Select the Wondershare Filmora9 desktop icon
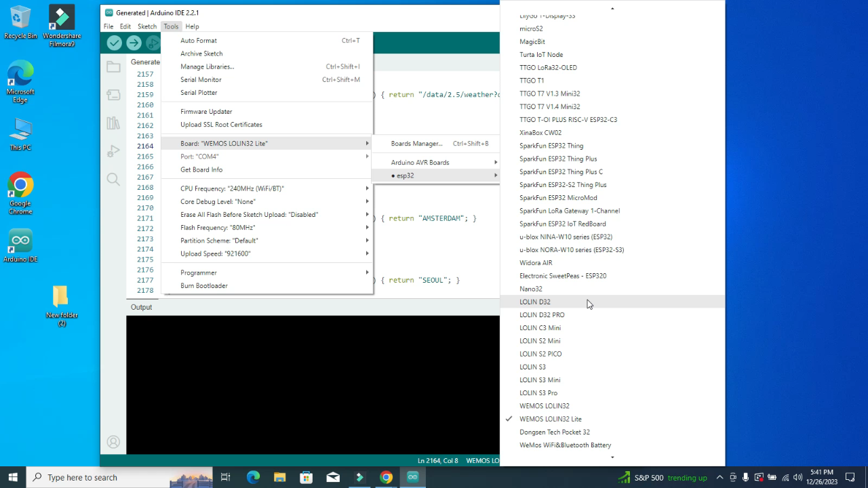868x488 pixels. point(62,26)
